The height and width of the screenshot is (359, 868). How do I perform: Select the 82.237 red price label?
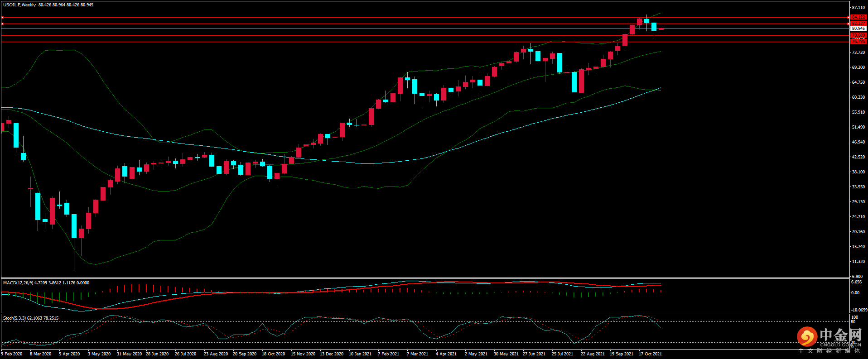[858, 23]
